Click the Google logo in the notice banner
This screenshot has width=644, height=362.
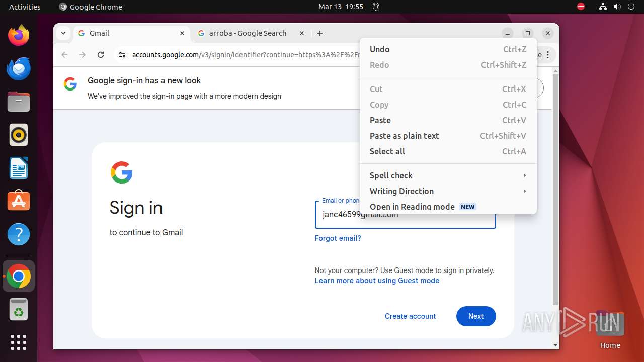click(70, 84)
